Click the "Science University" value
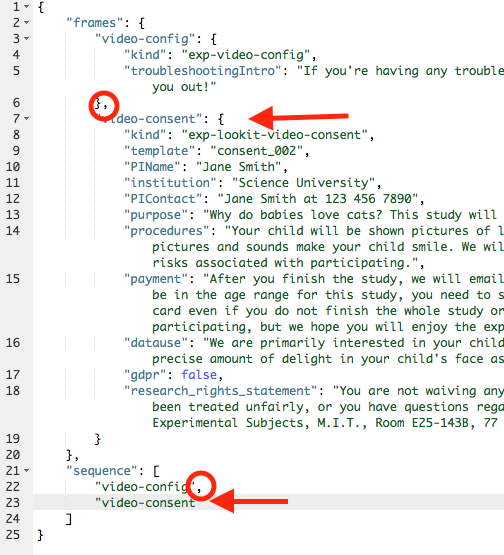Viewport: 504px width, 555px height. click(x=304, y=183)
